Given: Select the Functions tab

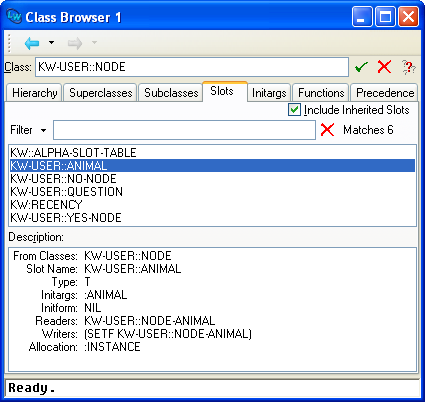Looking at the screenshot, I should [321, 93].
